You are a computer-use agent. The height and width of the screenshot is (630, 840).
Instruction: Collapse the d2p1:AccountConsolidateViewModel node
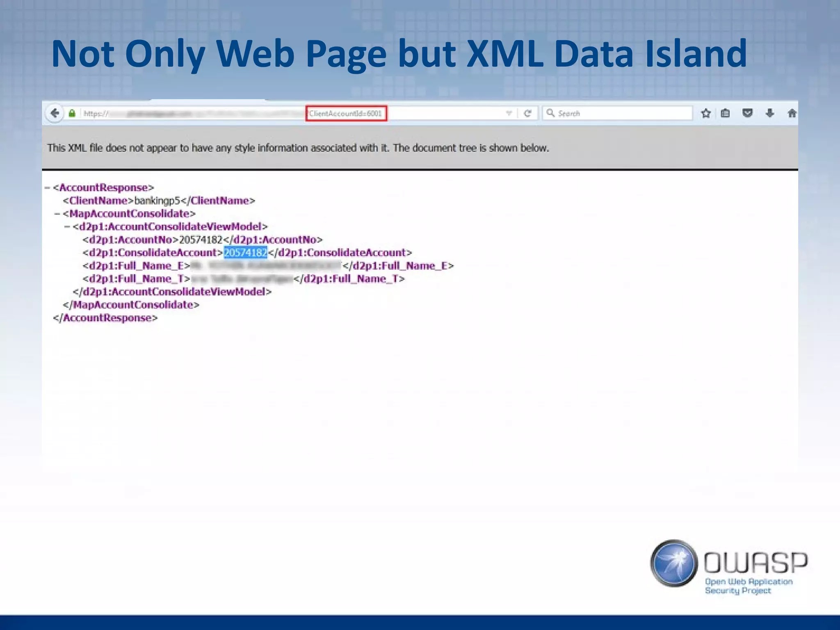click(x=67, y=227)
